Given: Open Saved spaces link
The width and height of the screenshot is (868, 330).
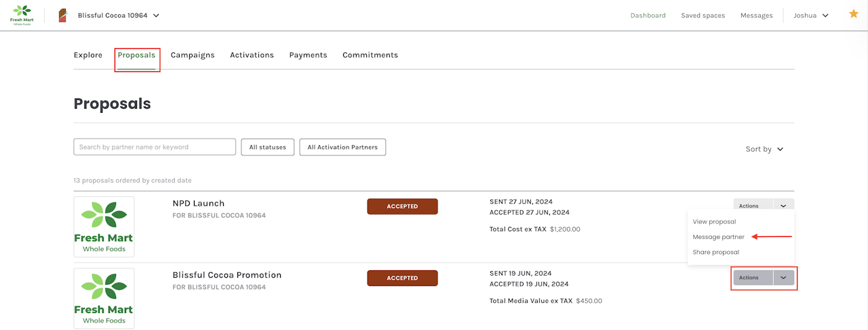Looking at the screenshot, I should 703,15.
